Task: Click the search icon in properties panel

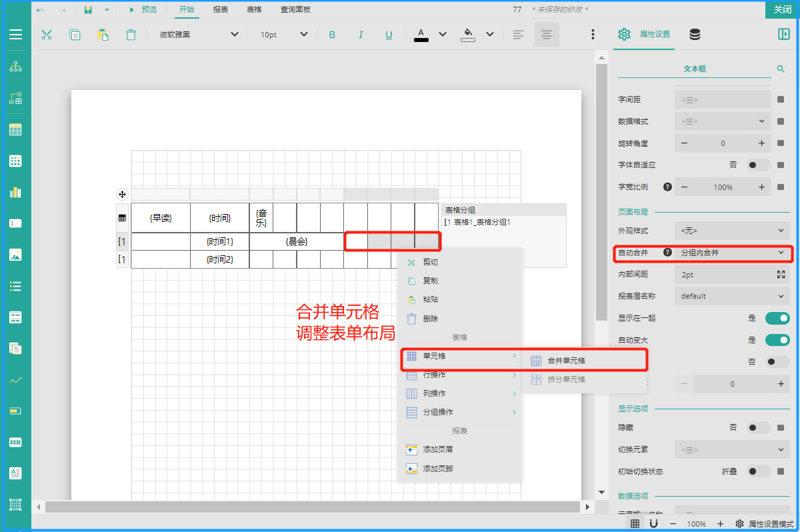Action: pos(781,69)
